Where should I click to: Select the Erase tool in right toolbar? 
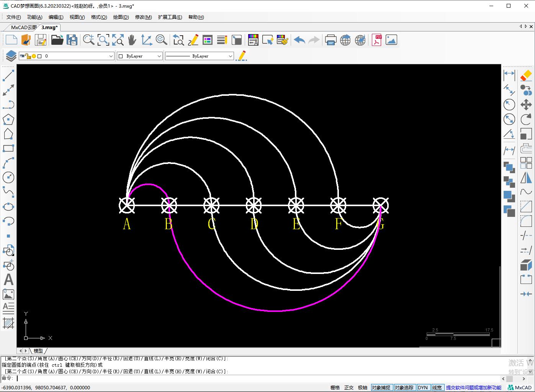[x=526, y=75]
